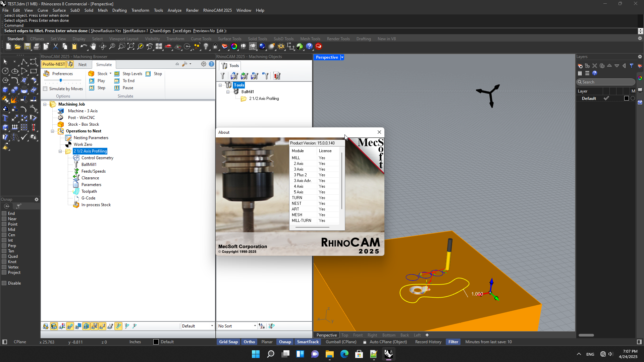
Task: Click the four-viewport layout icon
Action: [x=159, y=47]
